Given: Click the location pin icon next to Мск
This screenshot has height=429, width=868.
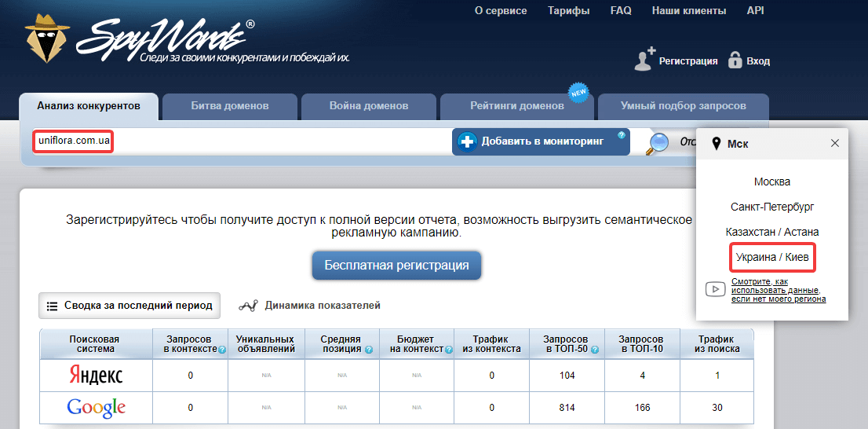Looking at the screenshot, I should pos(717,144).
